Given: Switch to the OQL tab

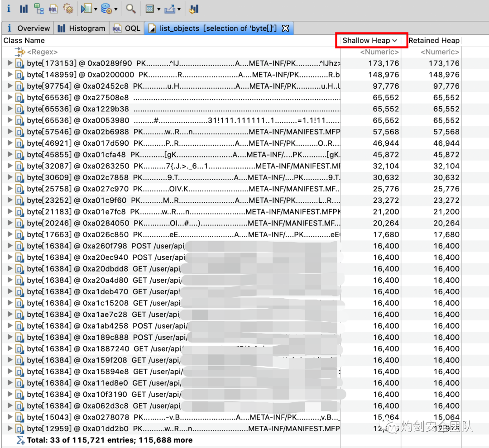Looking at the screenshot, I should click(127, 29).
